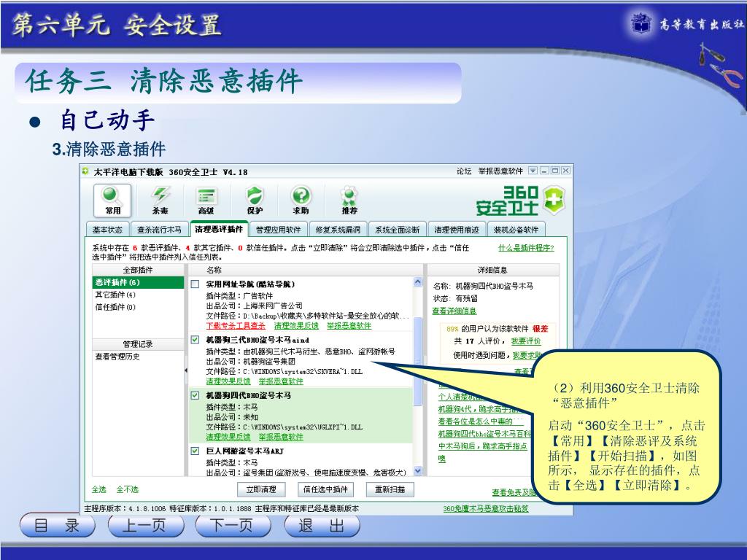Image resolution: width=747 pixels, height=560 pixels.
Task: Click the green app icon in 360 title bar
Action: 85,171
